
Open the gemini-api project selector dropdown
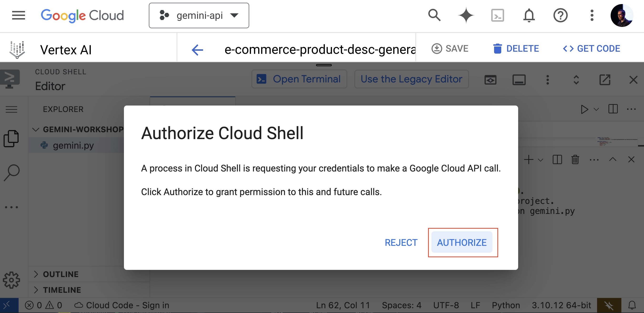click(x=199, y=15)
